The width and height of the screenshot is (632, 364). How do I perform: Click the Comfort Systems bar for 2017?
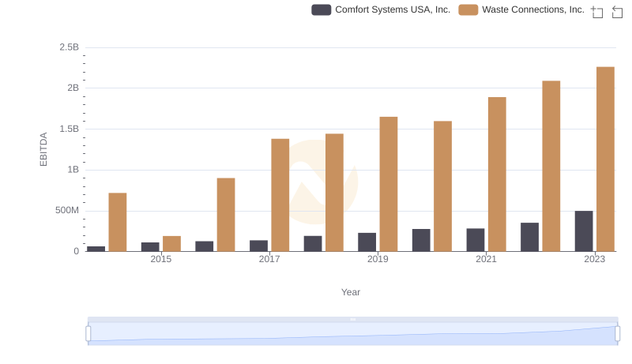[x=258, y=246]
